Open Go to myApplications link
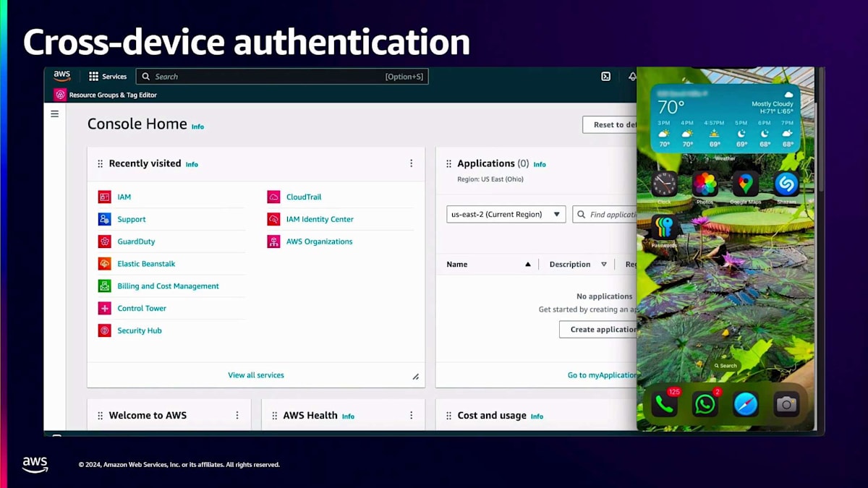This screenshot has width=868, height=488. coord(602,375)
